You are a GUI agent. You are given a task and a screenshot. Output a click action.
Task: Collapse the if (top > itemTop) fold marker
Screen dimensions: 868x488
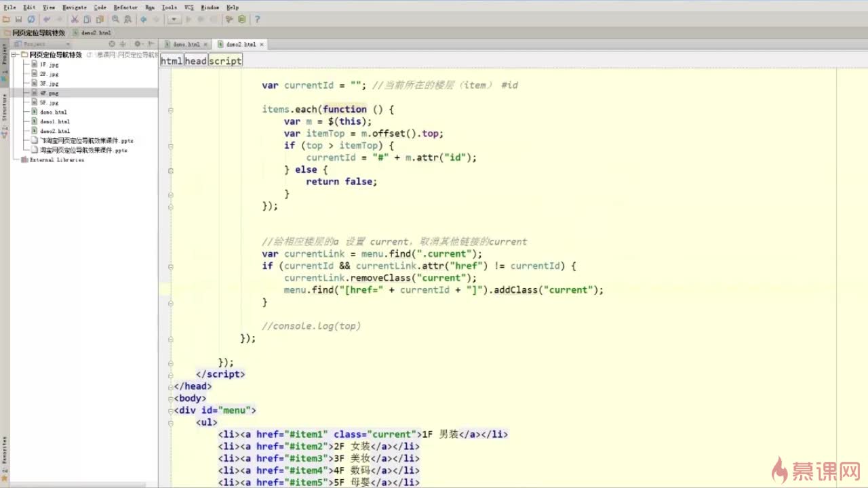(170, 146)
